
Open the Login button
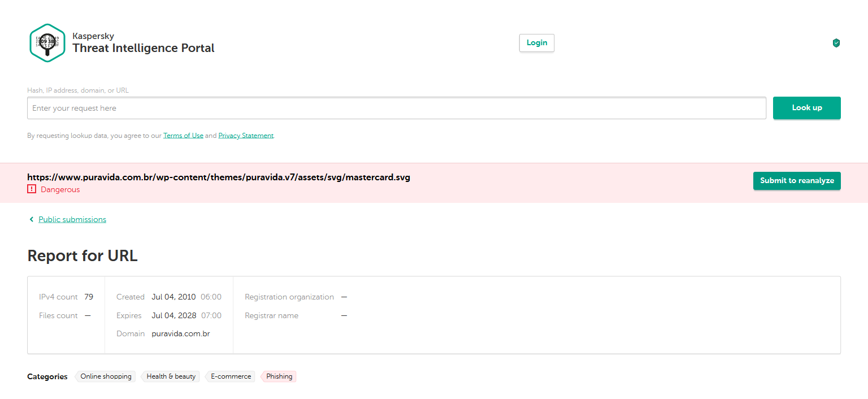pos(537,43)
